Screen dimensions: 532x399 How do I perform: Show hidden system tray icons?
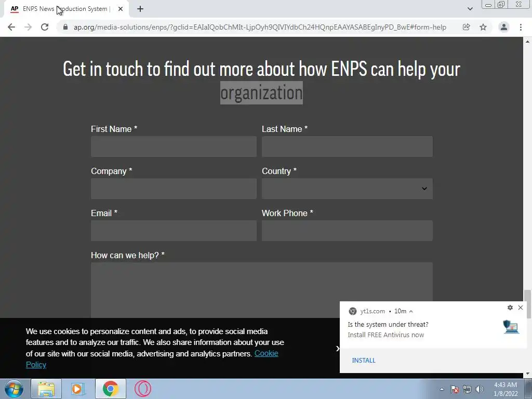442,389
